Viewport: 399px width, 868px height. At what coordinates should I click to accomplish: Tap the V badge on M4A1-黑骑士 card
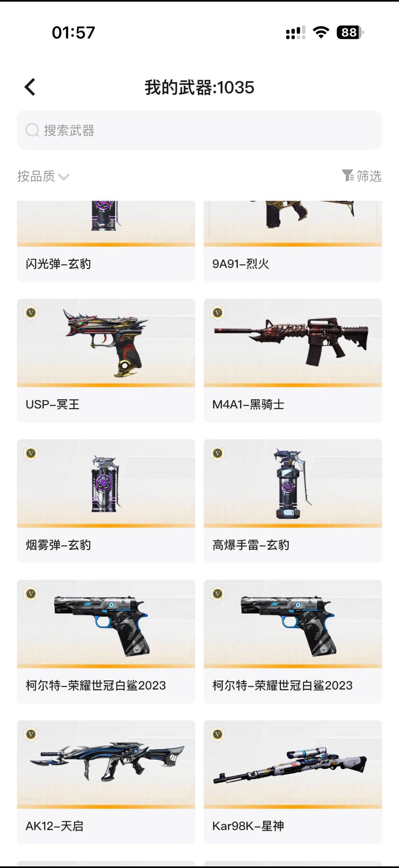[218, 313]
